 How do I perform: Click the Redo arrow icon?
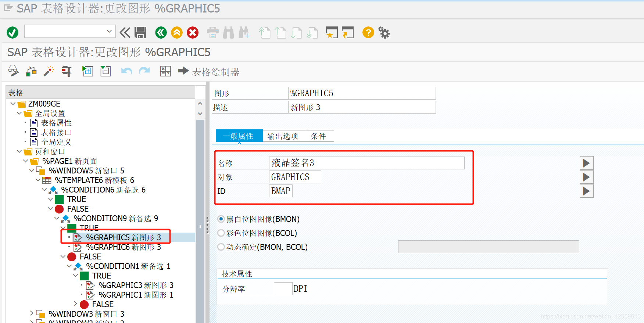(144, 71)
